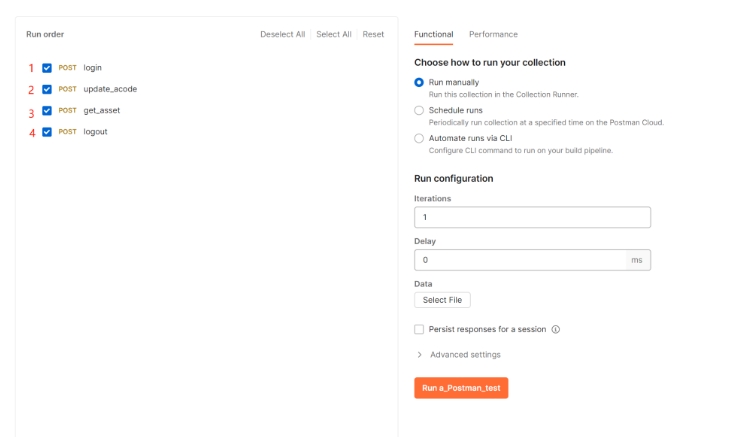This screenshot has height=437, width=741.
Task: Click Select All in run order
Action: 333,34
